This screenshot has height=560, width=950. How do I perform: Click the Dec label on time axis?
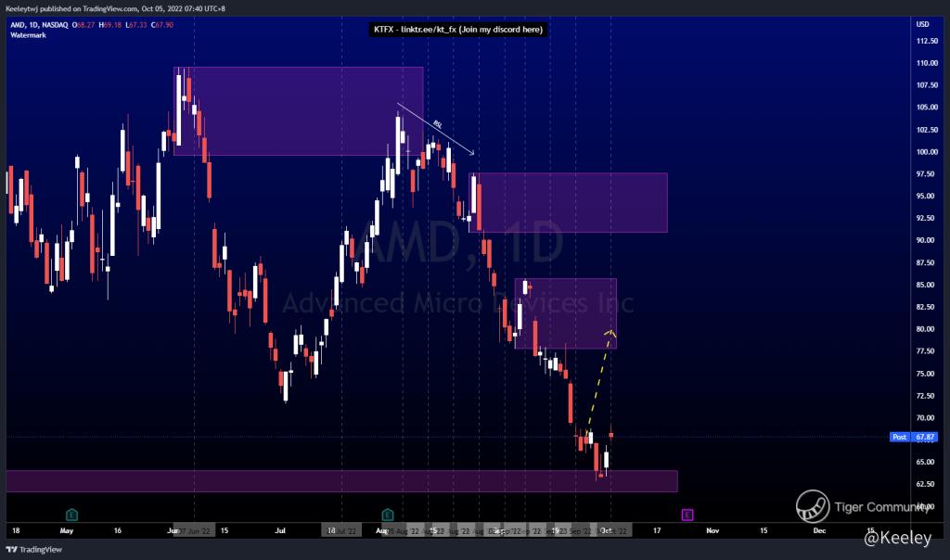coord(819,530)
